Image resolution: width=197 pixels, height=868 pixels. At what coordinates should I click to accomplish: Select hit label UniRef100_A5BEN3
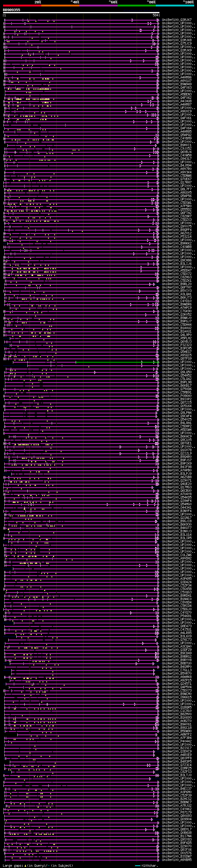(x=177, y=94)
